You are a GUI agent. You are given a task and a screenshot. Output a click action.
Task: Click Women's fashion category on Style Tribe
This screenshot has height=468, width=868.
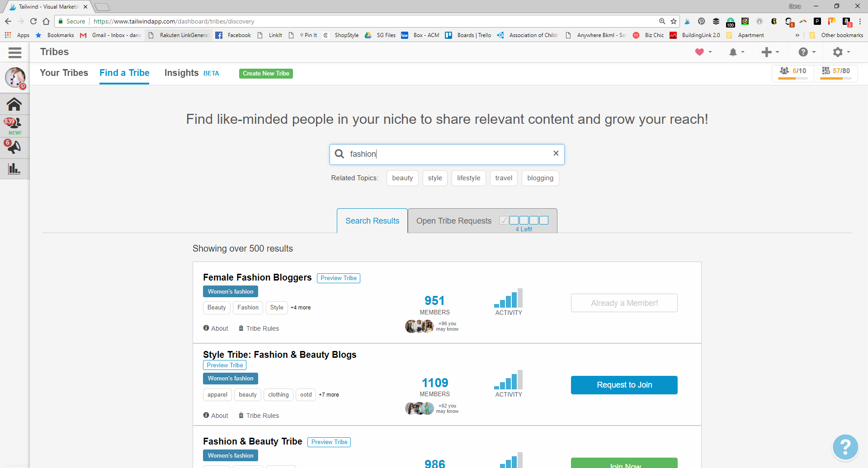pos(231,379)
